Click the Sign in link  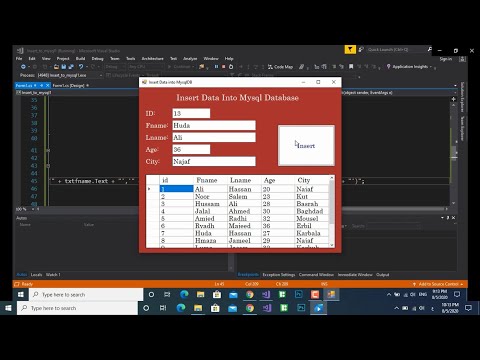click(446, 59)
